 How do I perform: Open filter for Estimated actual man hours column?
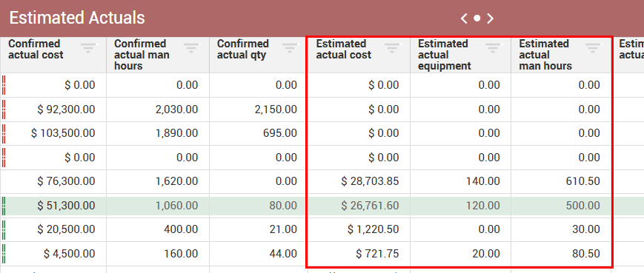(x=593, y=48)
